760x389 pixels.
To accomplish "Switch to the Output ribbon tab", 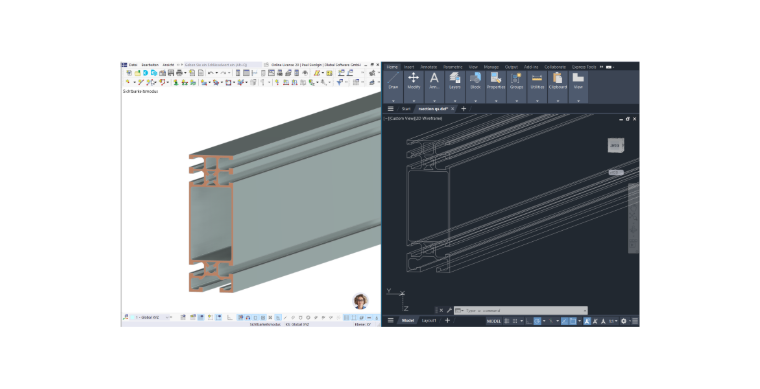I will point(511,67).
